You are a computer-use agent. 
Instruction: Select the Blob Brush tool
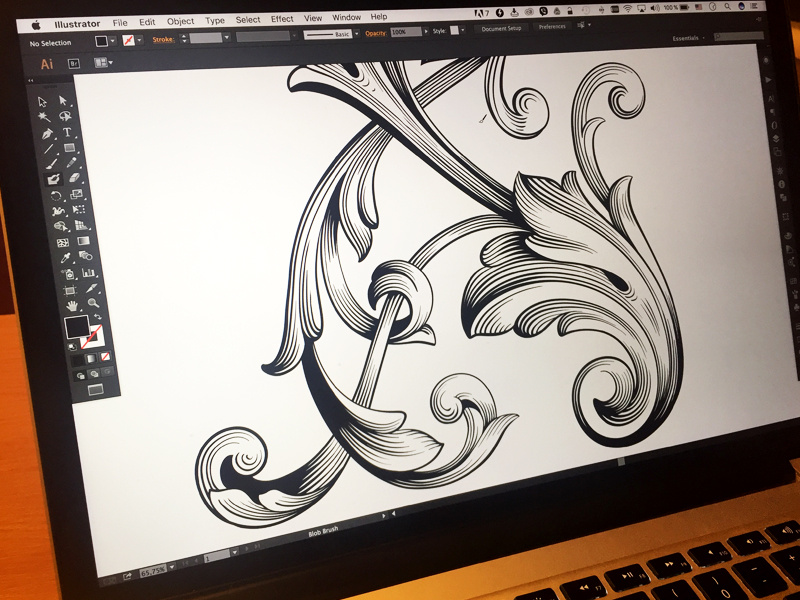click(x=52, y=178)
